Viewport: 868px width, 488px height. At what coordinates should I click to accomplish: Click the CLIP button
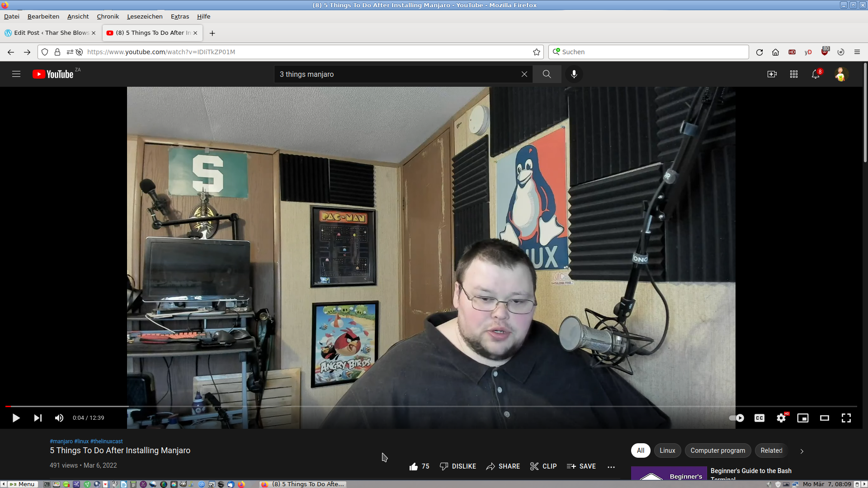543,466
